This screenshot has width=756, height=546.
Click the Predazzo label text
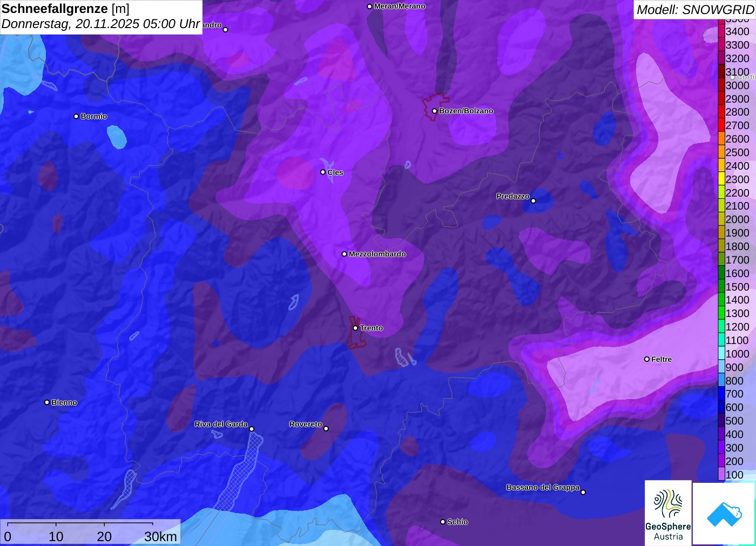(x=513, y=196)
